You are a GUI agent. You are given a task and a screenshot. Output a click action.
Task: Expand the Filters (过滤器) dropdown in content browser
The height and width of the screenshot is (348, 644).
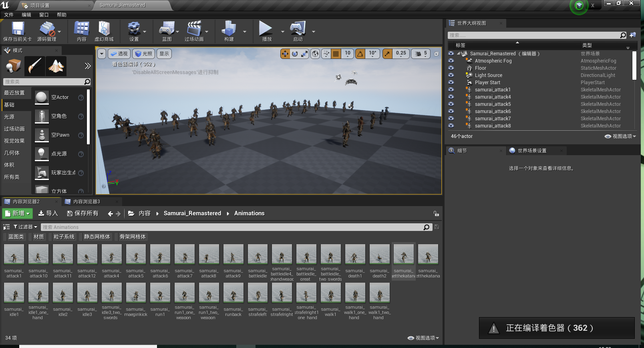click(x=25, y=227)
